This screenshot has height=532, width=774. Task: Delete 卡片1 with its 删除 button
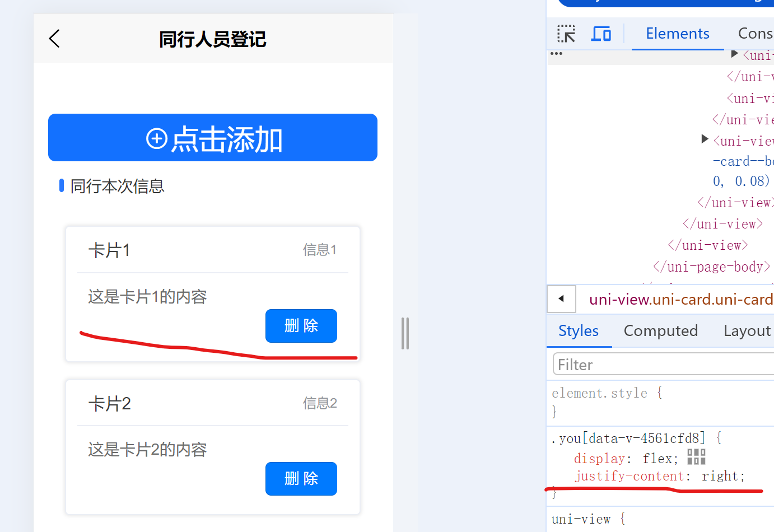click(301, 326)
